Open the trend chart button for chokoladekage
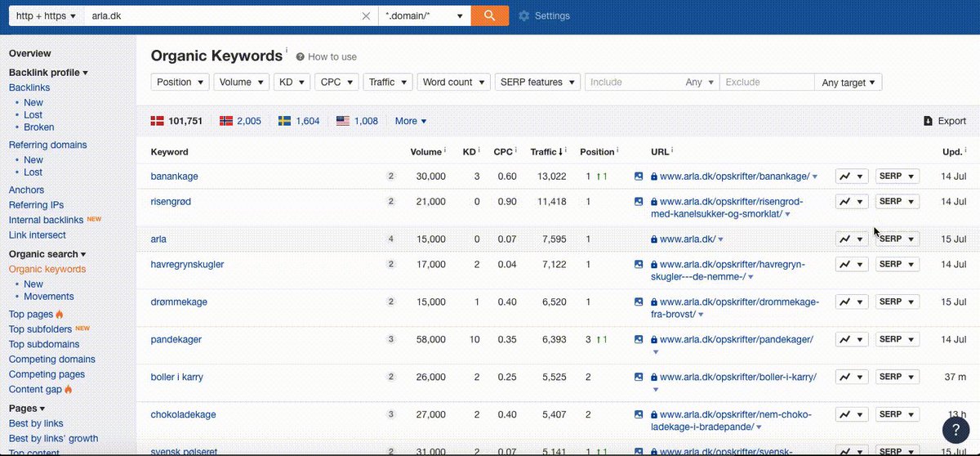The height and width of the screenshot is (456, 980). tap(852, 414)
